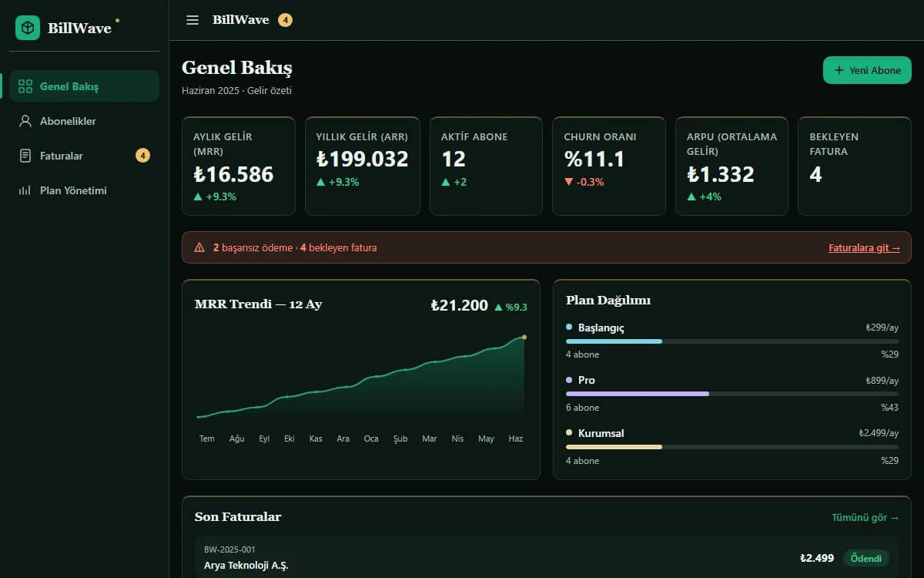Click the warning triangle alert icon
The width and height of the screenshot is (924, 578).
coord(199,247)
